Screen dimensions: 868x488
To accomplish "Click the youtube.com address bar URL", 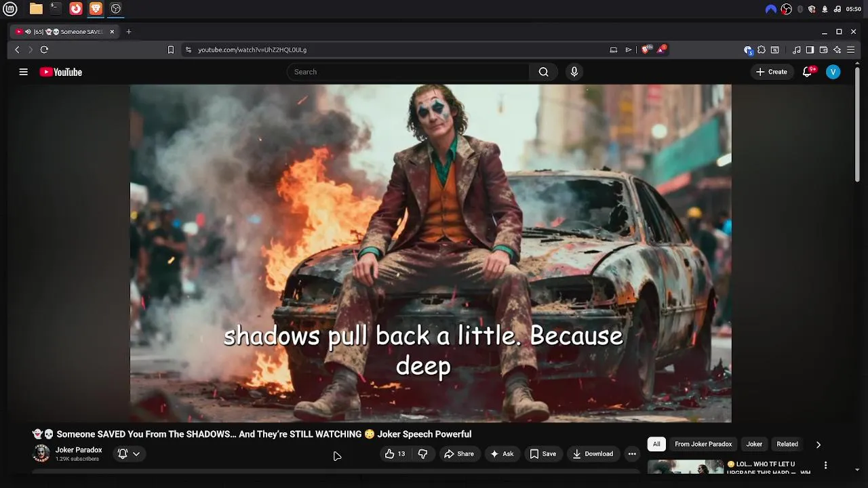I will pos(252,49).
